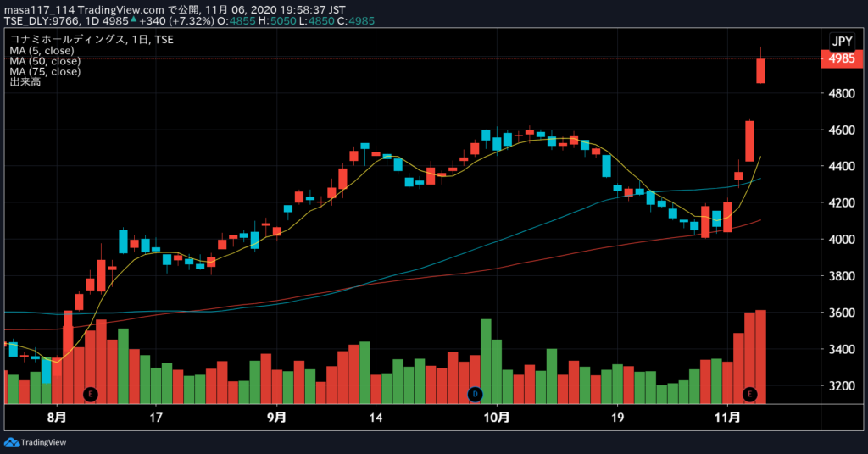
Task: Click the November earnings E marker
Action: point(749,394)
